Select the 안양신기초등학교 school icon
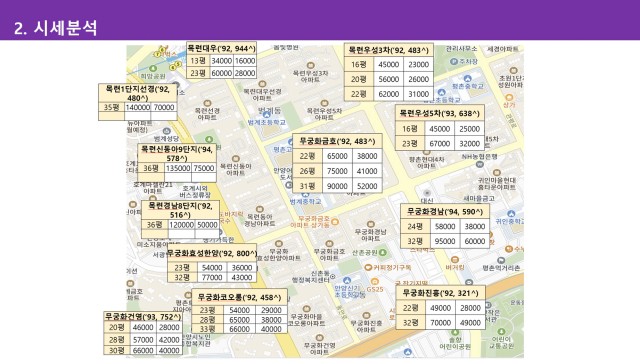The image size is (640, 364). click(x=347, y=280)
